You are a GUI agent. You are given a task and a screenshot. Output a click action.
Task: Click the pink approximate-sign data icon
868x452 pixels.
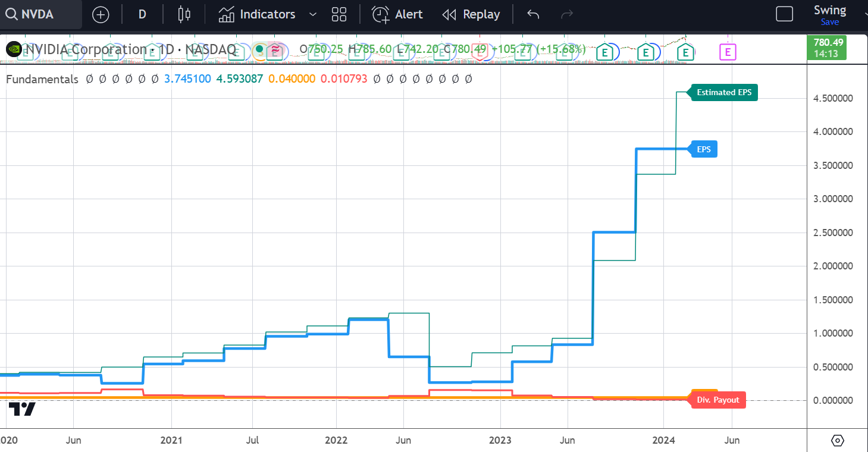(275, 49)
